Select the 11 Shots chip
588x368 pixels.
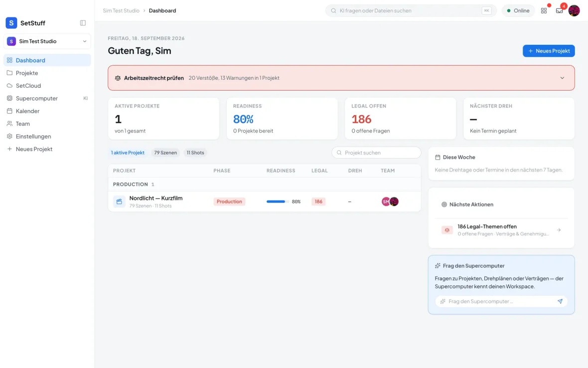195,153
